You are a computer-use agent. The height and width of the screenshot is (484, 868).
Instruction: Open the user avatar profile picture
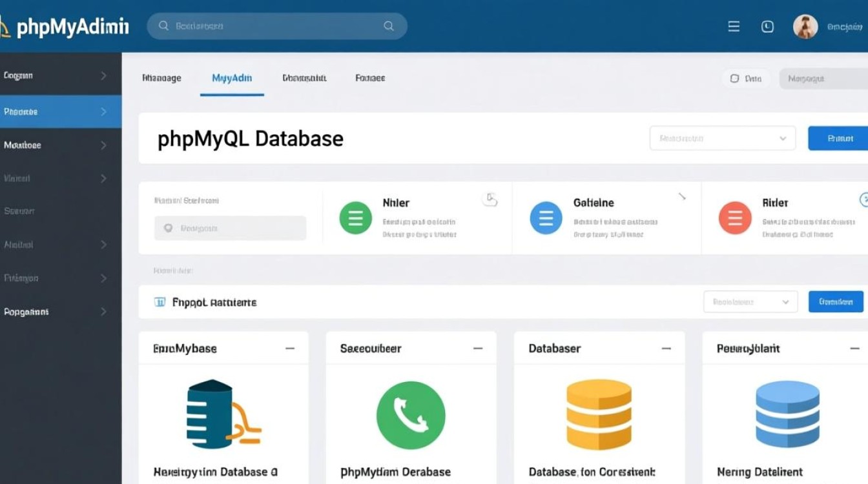point(805,26)
